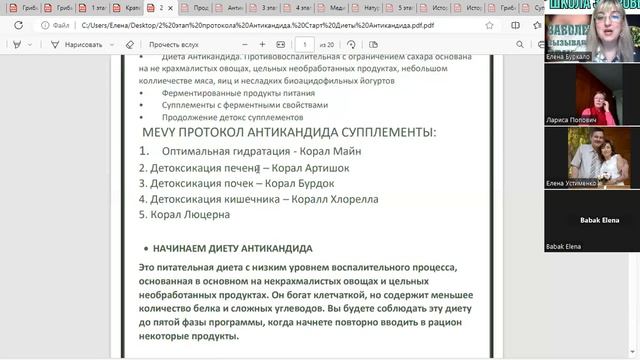Image resolution: width=640 pixels, height=360 pixels.
Task: Open the Мед tab
Action: point(332,8)
